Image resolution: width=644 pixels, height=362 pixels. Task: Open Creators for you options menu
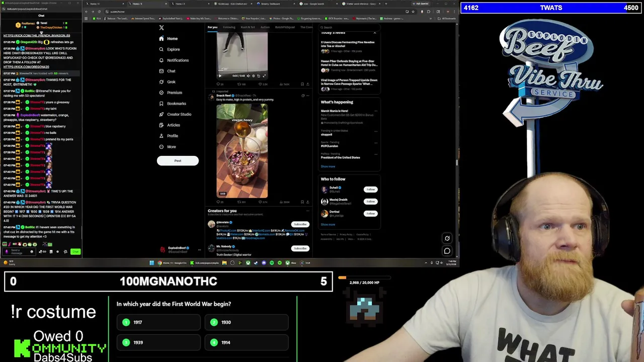pos(307,211)
